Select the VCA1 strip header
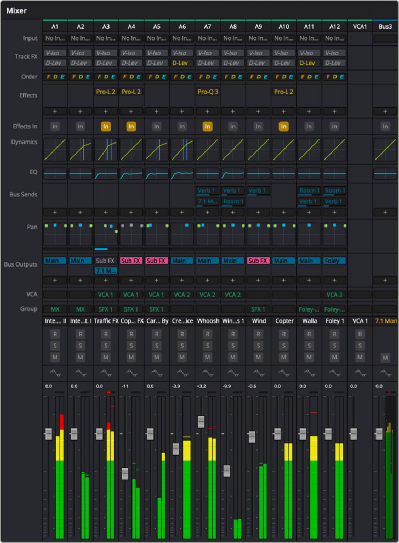Screen dimensions: 399x543 360,27
